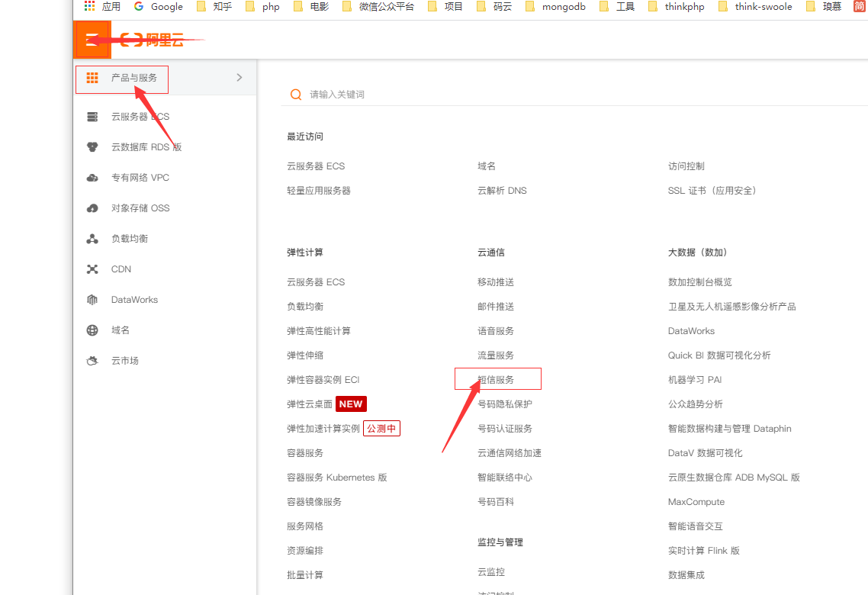This screenshot has width=868, height=595.
Task: Click the search magnifier icon
Action: pos(296,95)
